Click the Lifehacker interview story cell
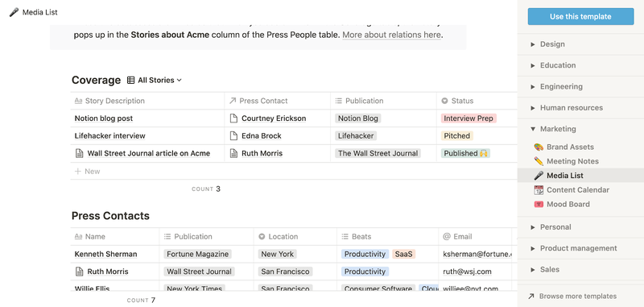Viewport: 644px width, 307px height. pyautogui.click(x=147, y=135)
